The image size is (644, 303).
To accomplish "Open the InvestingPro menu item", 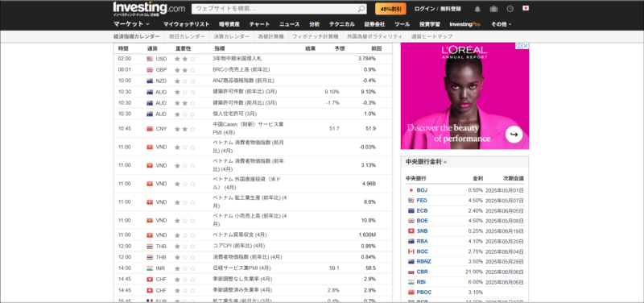I will click(465, 24).
